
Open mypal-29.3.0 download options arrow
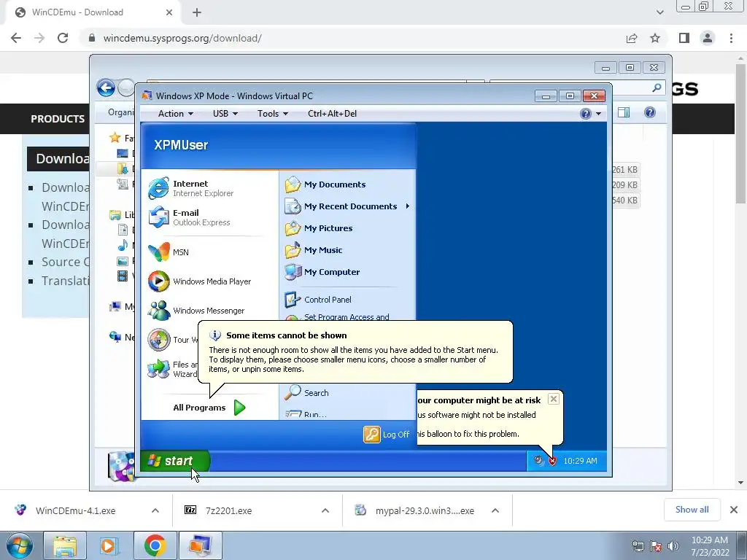495,510
